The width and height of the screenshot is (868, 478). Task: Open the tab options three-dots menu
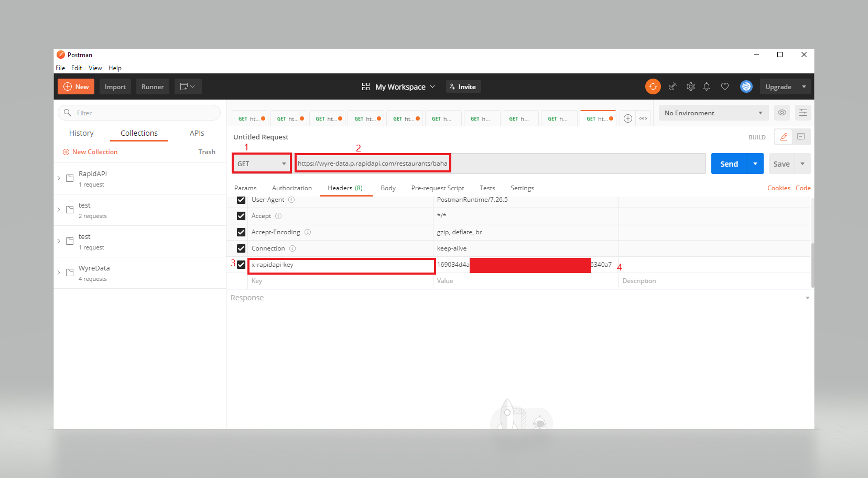643,118
